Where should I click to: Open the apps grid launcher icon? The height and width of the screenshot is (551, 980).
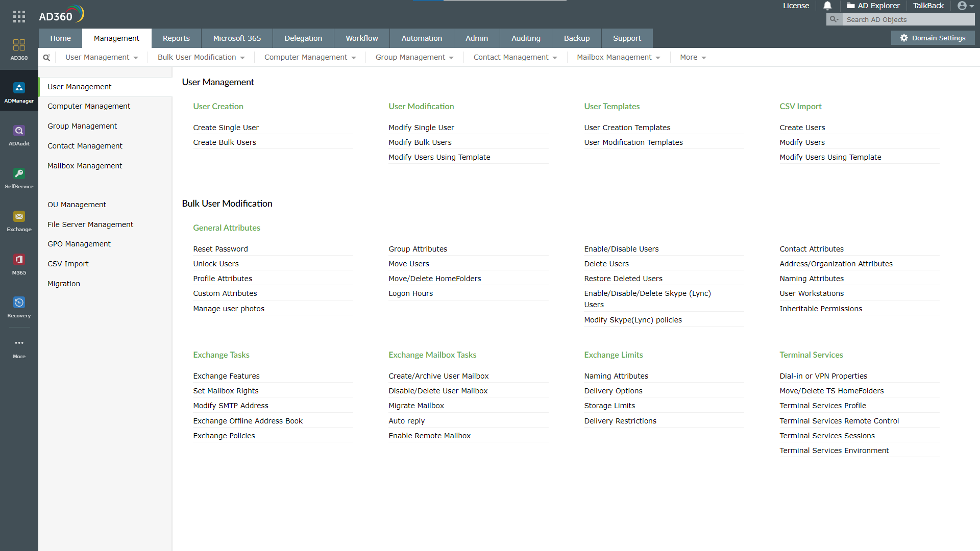[x=19, y=16]
